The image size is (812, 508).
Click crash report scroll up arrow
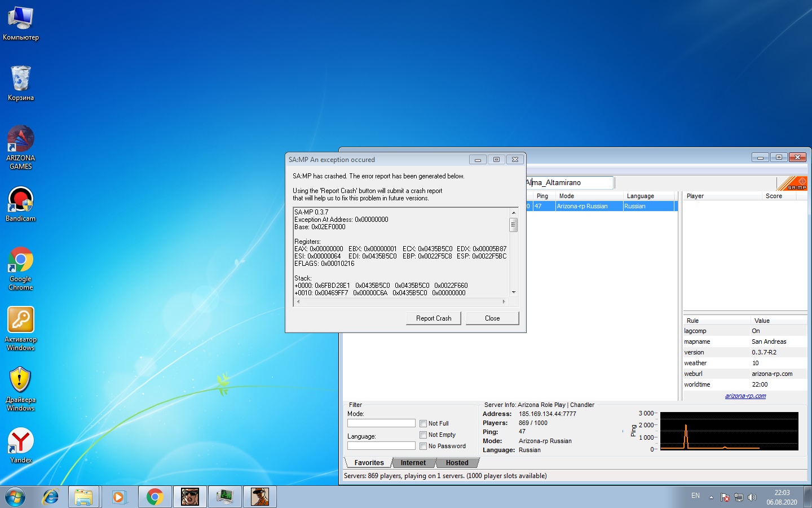(513, 212)
